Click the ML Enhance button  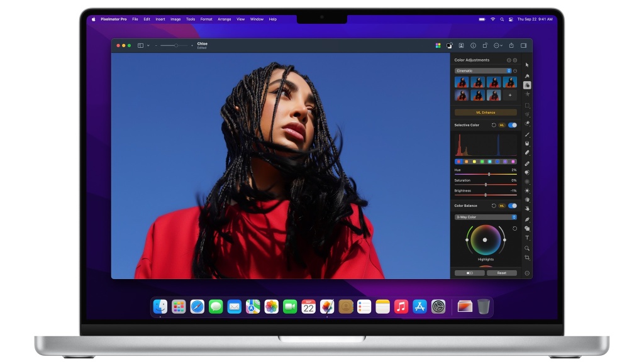484,112
